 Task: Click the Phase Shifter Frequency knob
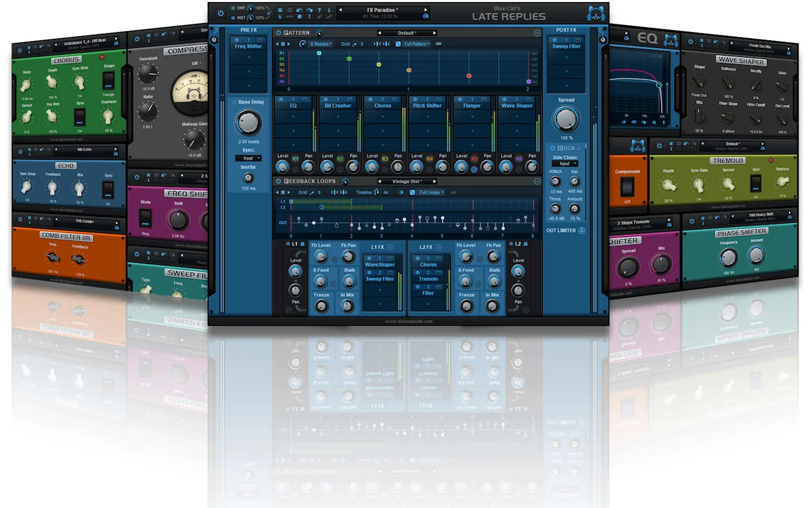tap(728, 257)
